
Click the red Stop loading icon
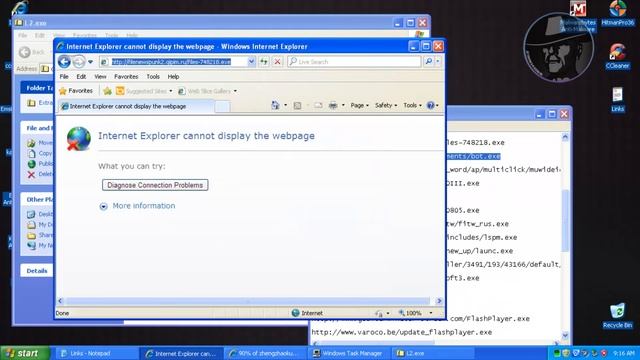277,62
